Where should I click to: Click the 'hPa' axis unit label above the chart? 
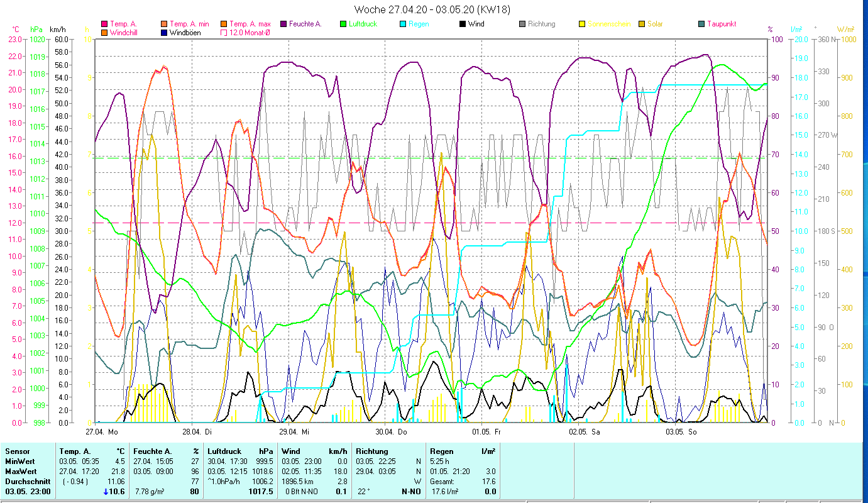[x=36, y=29]
